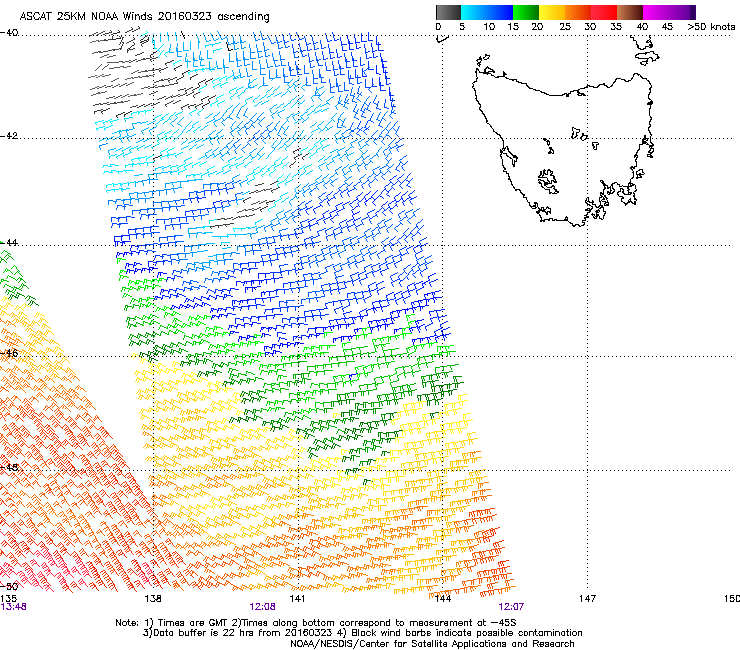Click the purple 45-50 knots legend swatch

(682, 12)
